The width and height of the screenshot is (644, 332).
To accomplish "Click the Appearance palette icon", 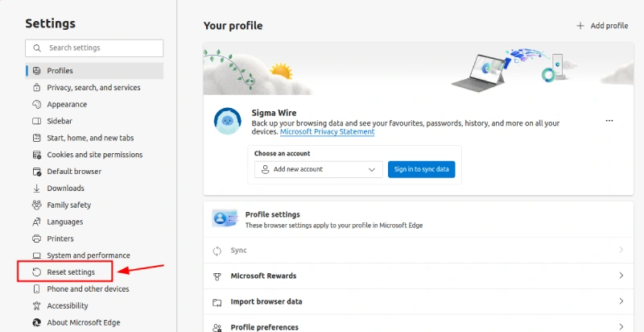I will coord(36,105).
